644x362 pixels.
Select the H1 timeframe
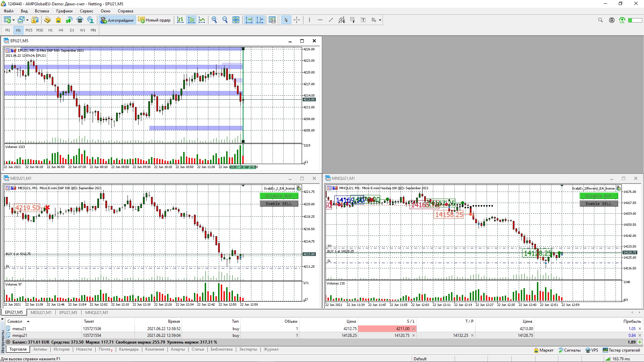pos(50,30)
